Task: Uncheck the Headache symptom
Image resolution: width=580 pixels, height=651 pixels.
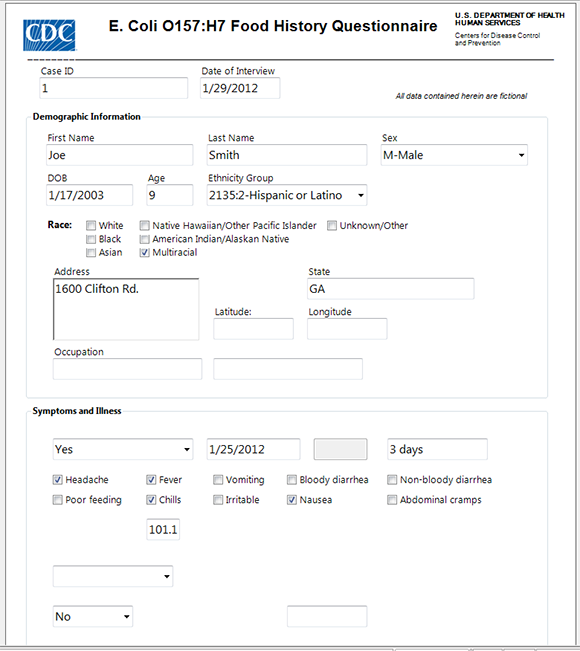Action: pos(58,480)
